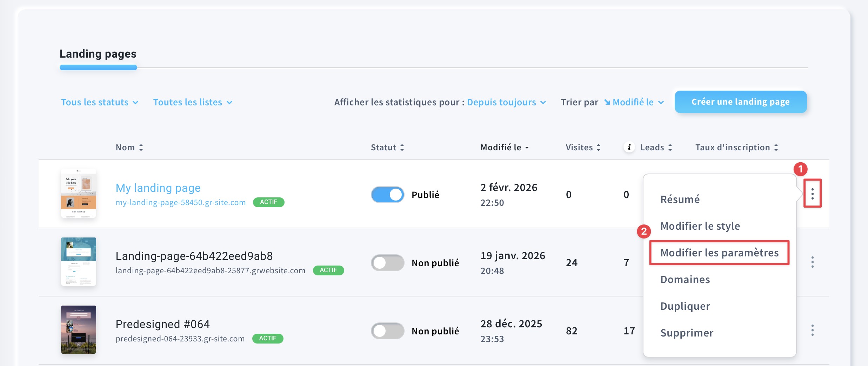Unpublish My landing page toggle

[x=387, y=195]
